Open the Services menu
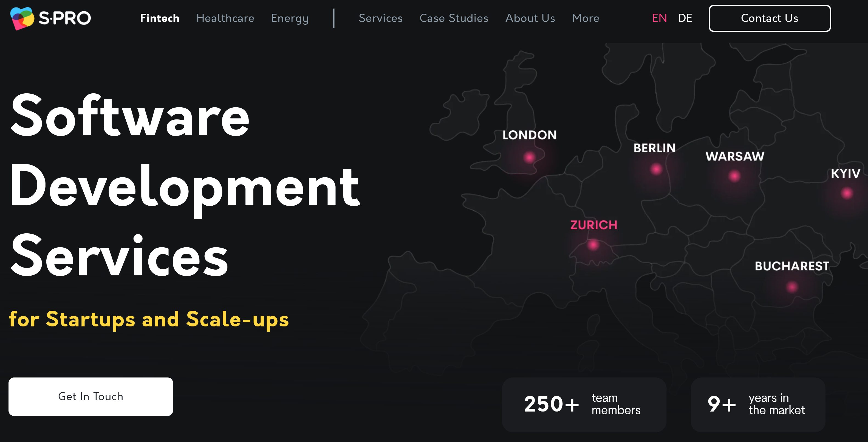The height and width of the screenshot is (442, 868). click(x=380, y=18)
